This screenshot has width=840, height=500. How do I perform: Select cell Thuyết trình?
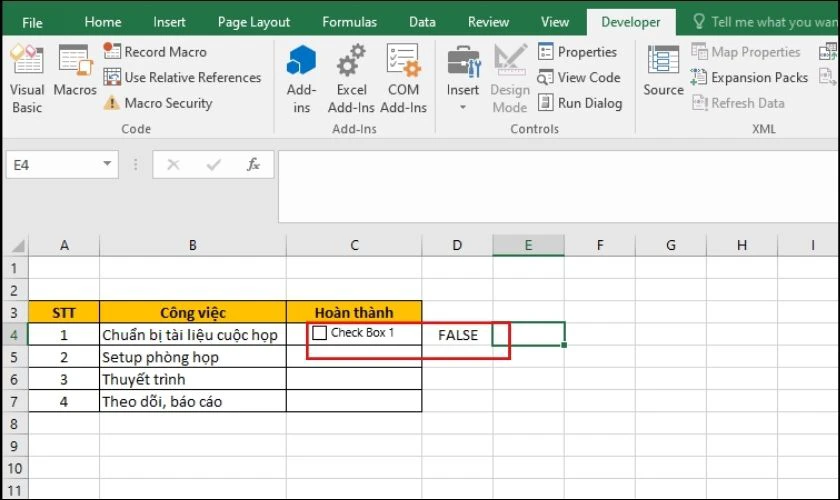(x=193, y=379)
